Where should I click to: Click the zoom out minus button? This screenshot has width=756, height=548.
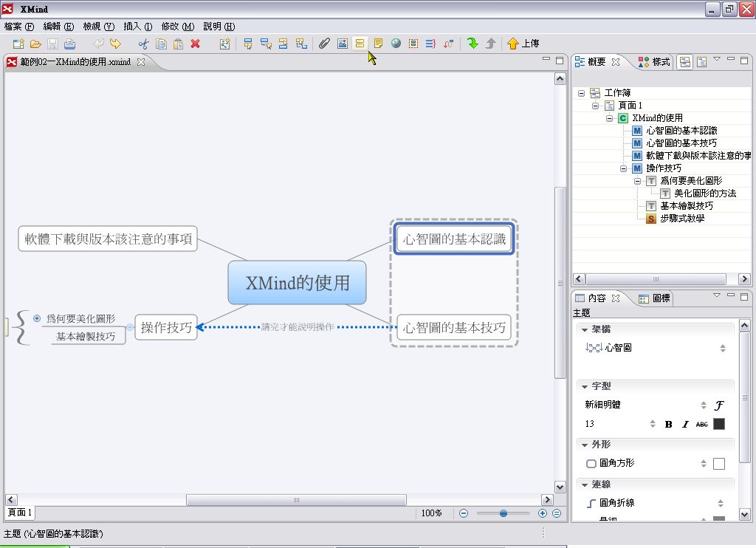click(464, 513)
